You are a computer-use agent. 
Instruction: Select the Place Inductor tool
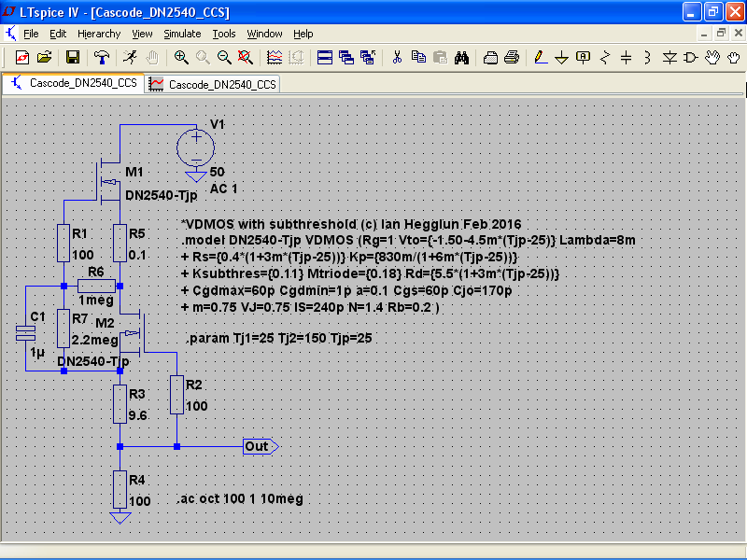(647, 58)
